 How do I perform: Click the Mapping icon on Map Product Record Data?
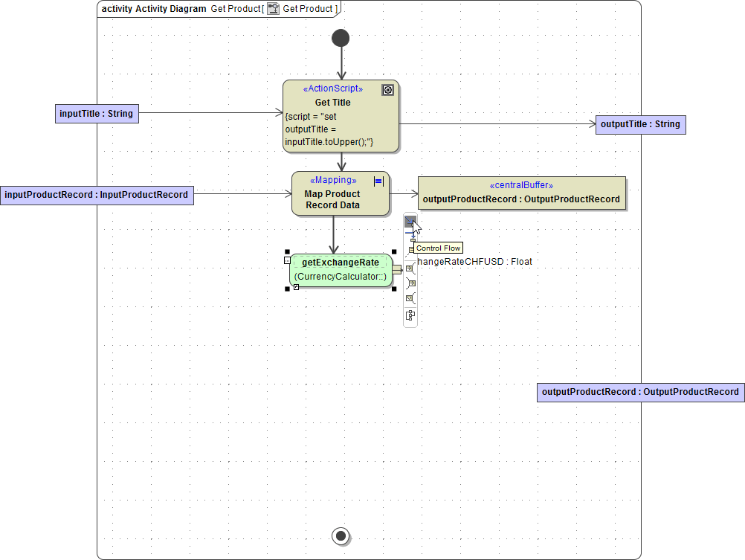point(378,181)
